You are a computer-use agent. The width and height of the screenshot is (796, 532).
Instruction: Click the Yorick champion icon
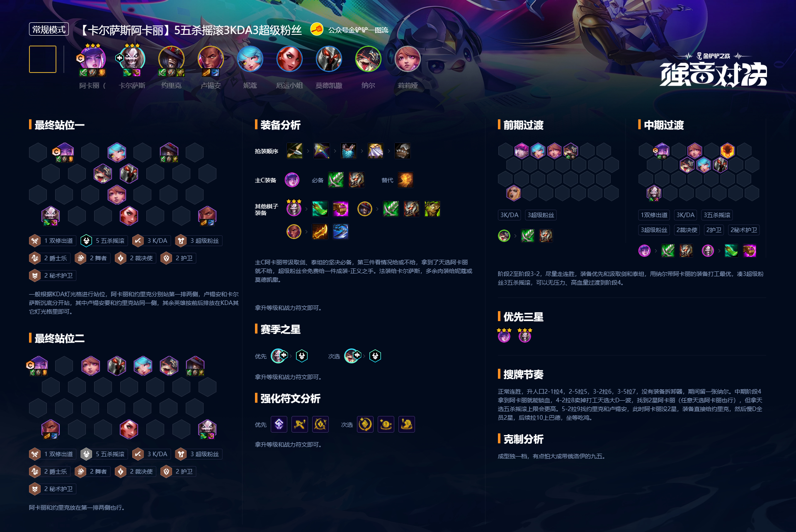(x=171, y=58)
